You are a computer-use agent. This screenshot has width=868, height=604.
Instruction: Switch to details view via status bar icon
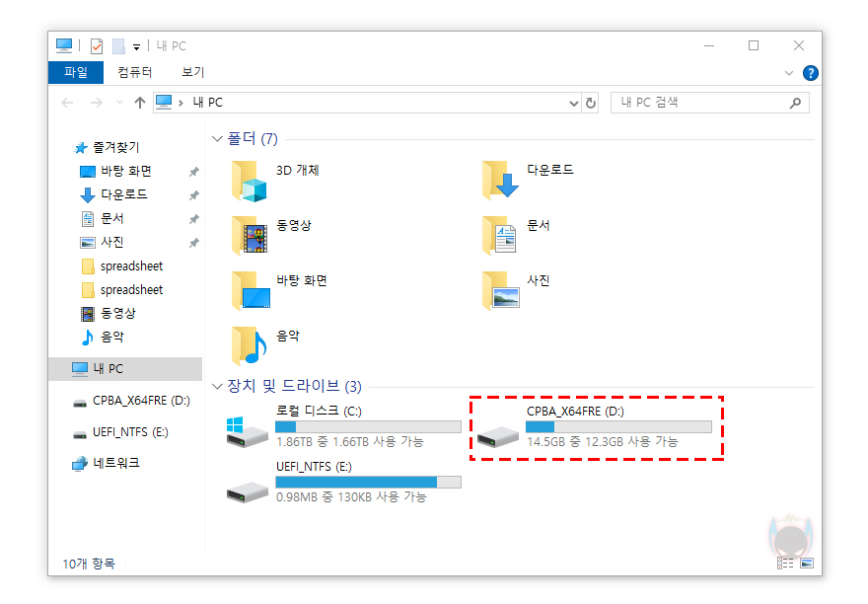tap(785, 564)
